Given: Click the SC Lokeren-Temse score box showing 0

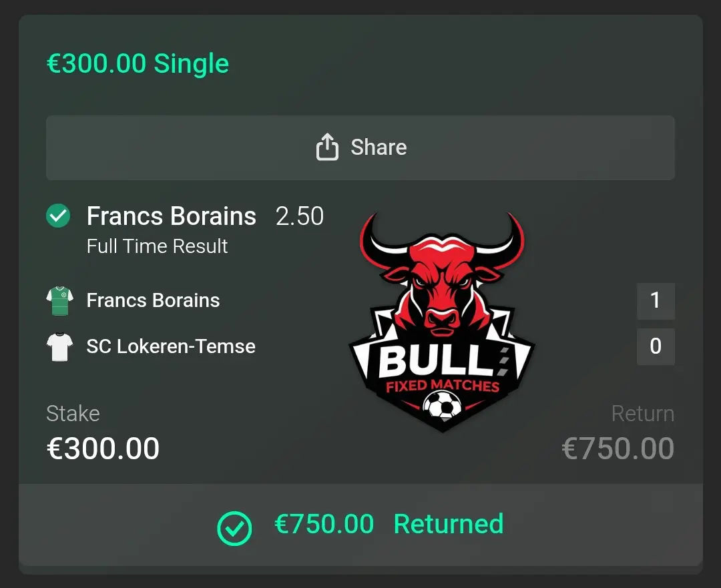Looking at the screenshot, I should (x=656, y=346).
